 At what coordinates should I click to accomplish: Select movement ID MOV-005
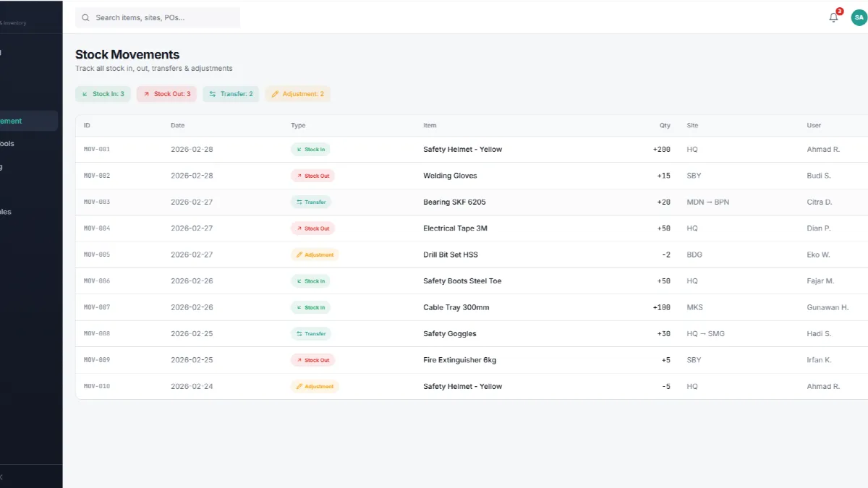97,255
